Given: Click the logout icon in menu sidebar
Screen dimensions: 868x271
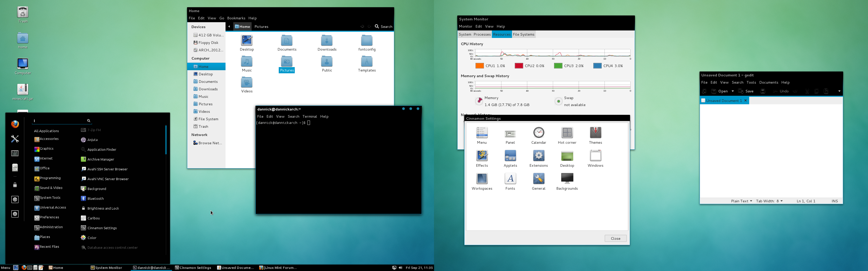Looking at the screenshot, I should (x=15, y=200).
